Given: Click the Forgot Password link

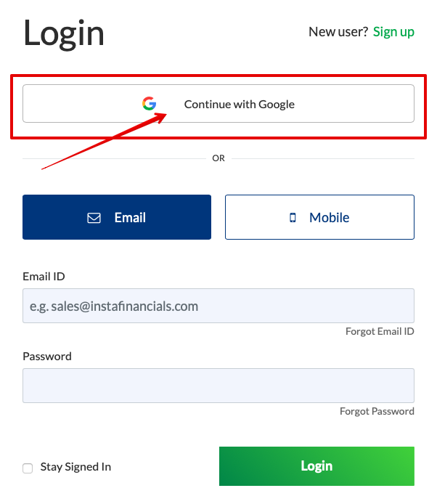Looking at the screenshot, I should click(377, 411).
